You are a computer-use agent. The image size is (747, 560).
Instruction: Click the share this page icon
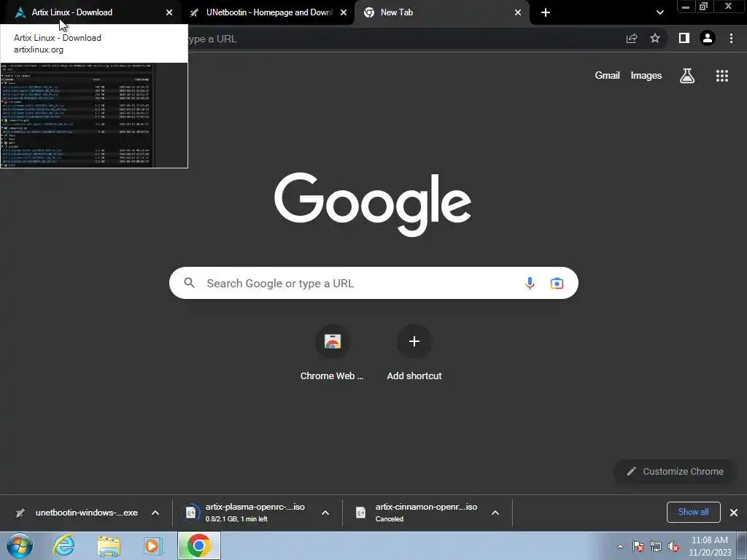click(632, 39)
